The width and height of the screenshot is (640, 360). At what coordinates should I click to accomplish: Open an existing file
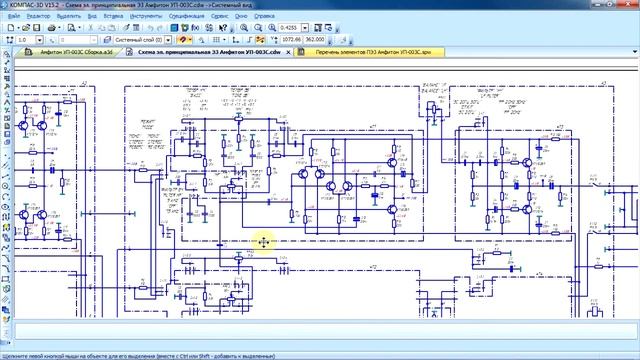coord(26,28)
